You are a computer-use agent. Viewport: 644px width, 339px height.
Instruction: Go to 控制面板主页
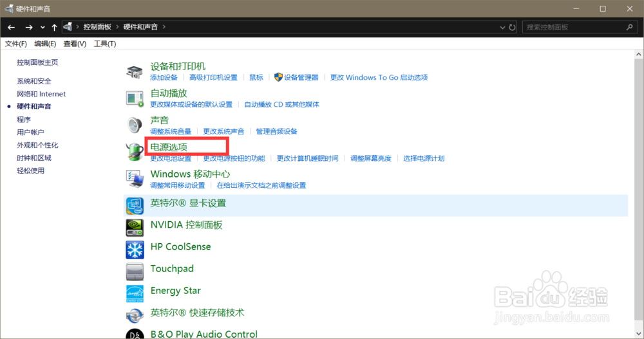[x=37, y=62]
